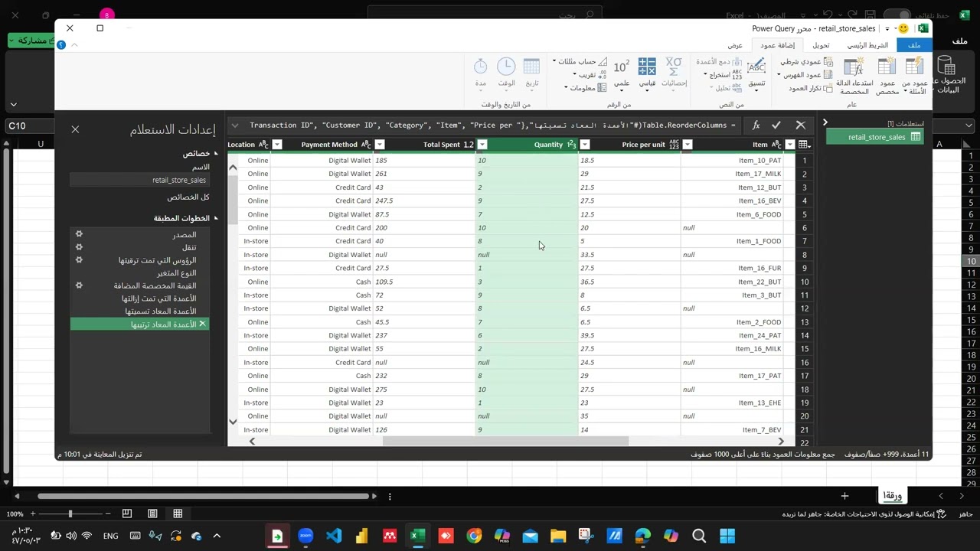Image resolution: width=980 pixels, height=551 pixels.
Task: Switch to the View (عرض) tab
Action: (x=735, y=45)
